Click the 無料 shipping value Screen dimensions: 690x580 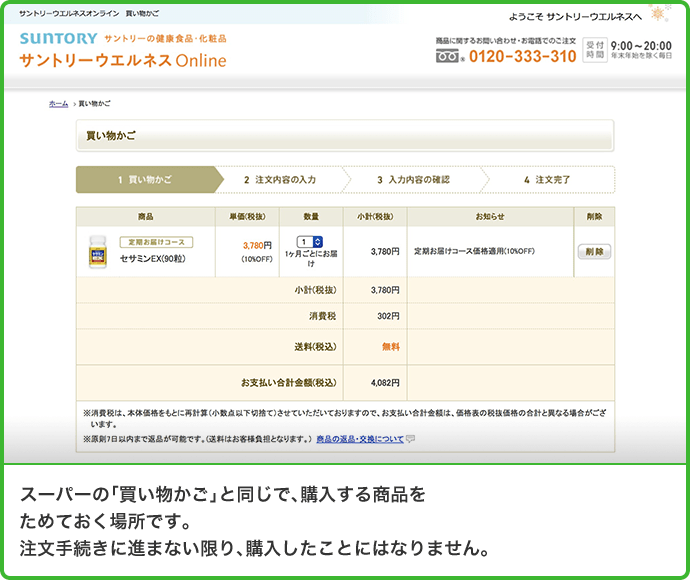(391, 347)
